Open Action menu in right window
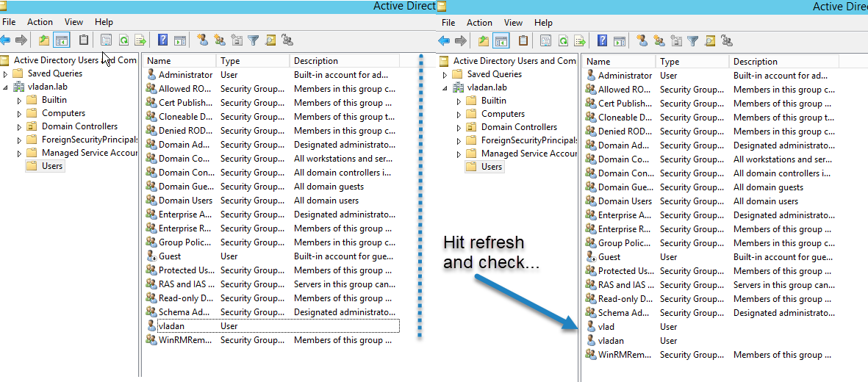The height and width of the screenshot is (382, 868). click(479, 23)
